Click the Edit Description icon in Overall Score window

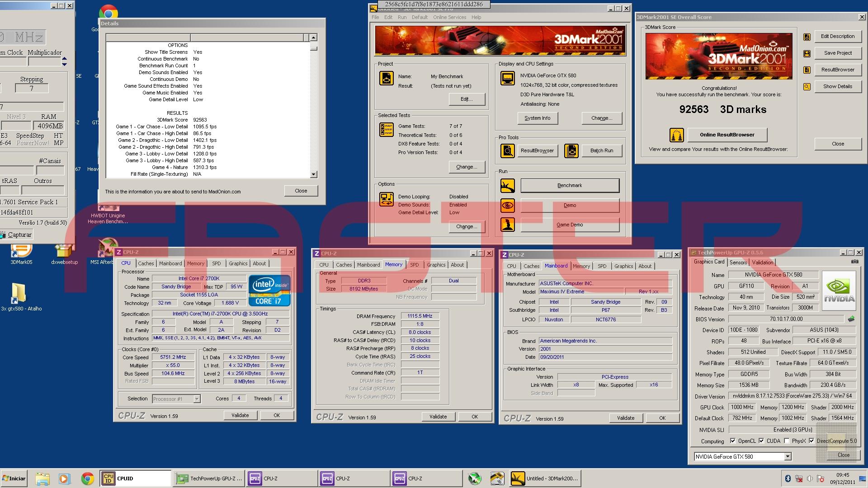click(x=807, y=37)
